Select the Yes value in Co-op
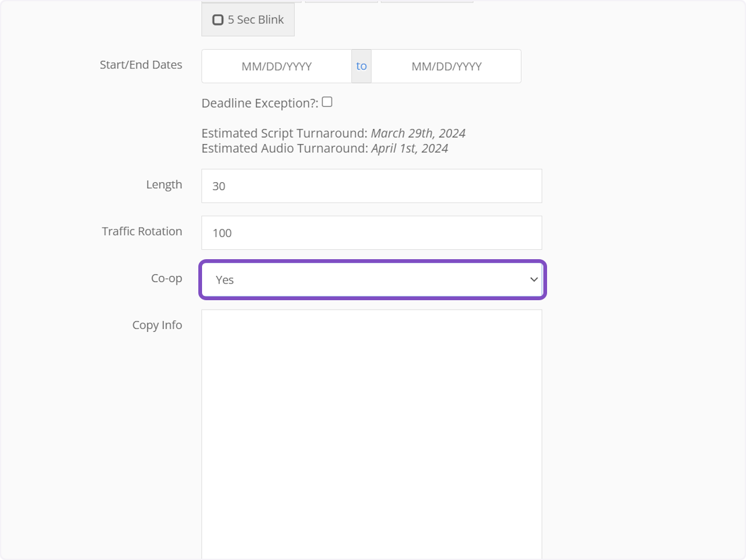The image size is (746, 560). (225, 280)
